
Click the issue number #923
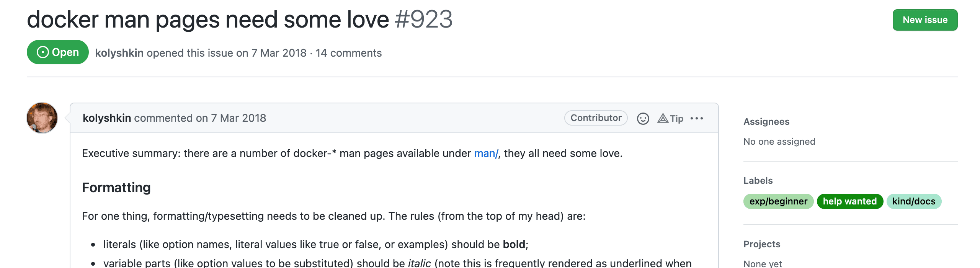(x=423, y=20)
